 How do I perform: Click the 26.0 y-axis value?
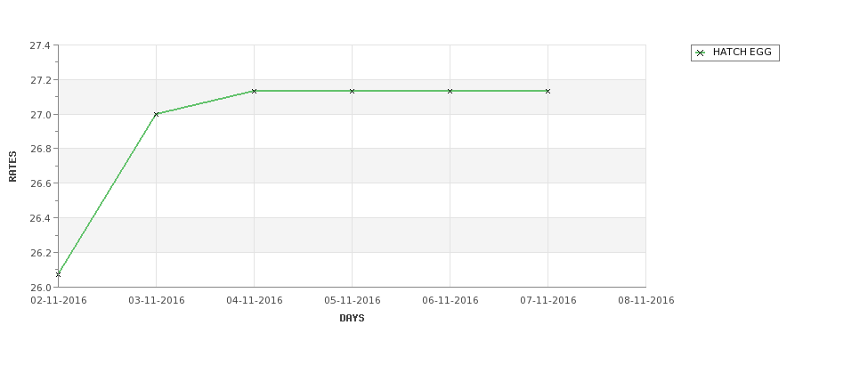40,288
